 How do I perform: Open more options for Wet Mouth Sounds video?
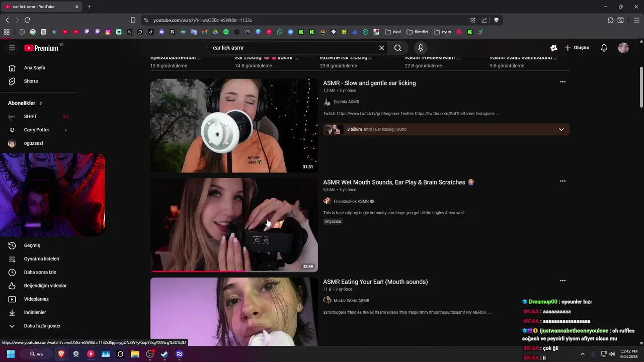point(562,181)
